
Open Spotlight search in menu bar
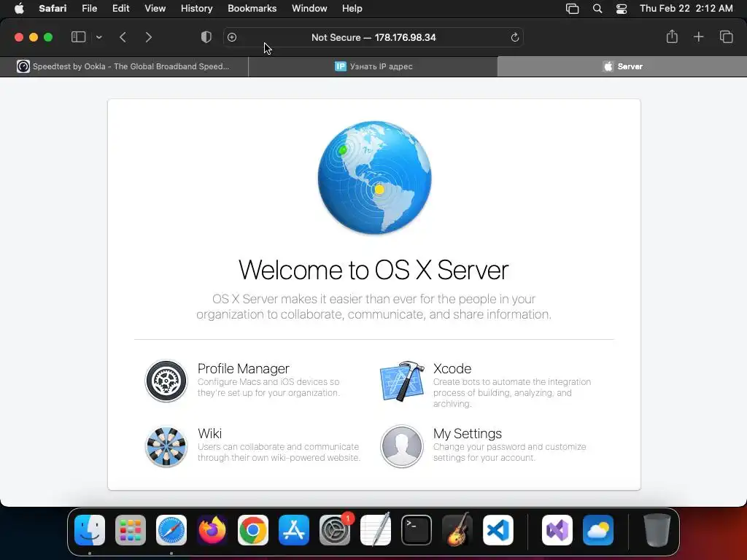coord(597,8)
